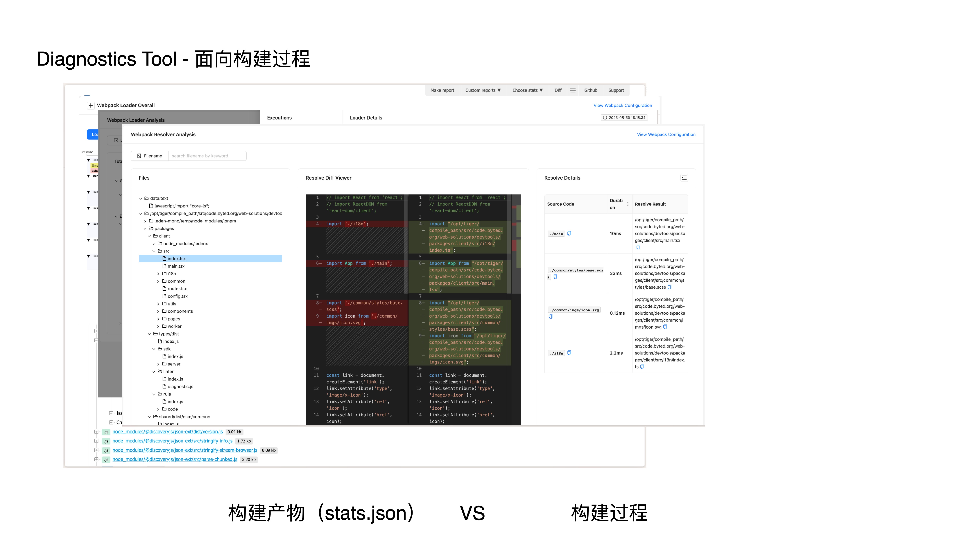Expand the components folder

click(x=158, y=311)
